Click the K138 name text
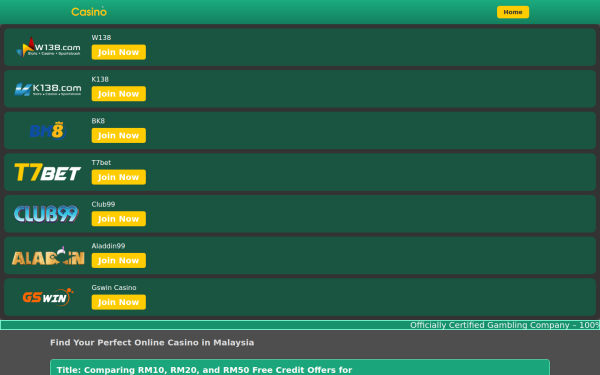 coord(100,79)
